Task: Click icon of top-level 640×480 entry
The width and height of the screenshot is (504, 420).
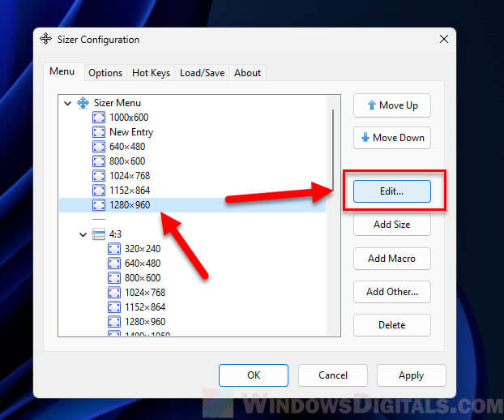Action: pyautogui.click(x=99, y=147)
